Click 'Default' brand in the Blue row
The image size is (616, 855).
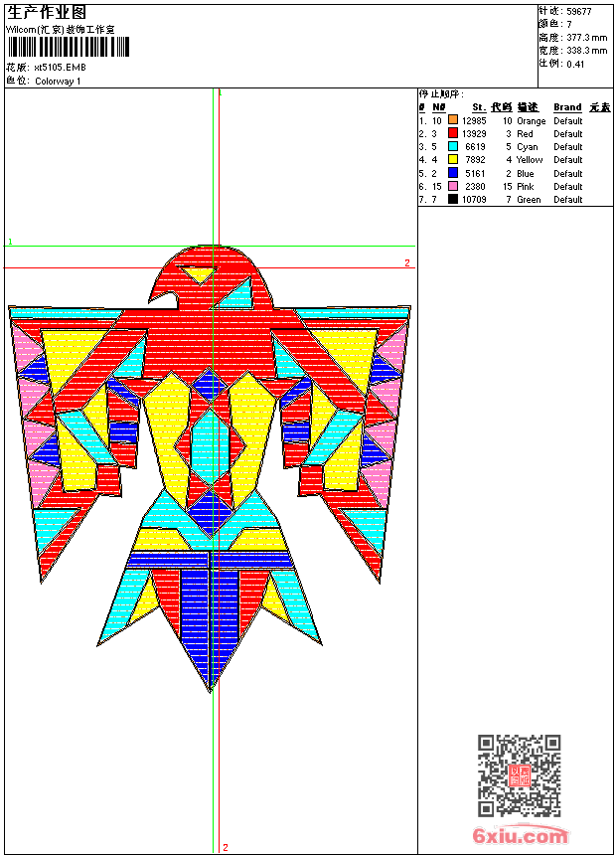tap(568, 174)
